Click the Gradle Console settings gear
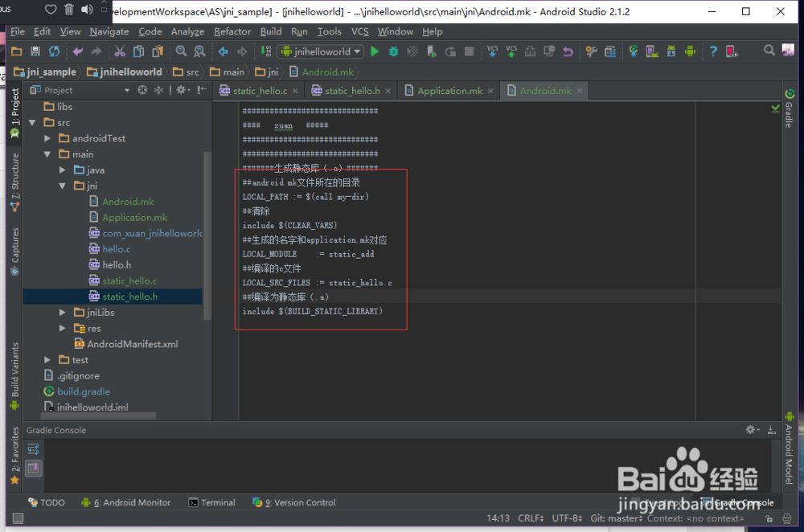Viewport: 804px width, 532px height. 753,430
